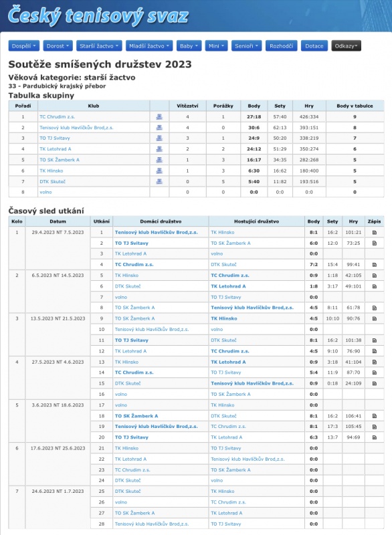Open home team TK Letohrad A, match 12
This screenshot has width=392, height=535.
tap(130, 351)
